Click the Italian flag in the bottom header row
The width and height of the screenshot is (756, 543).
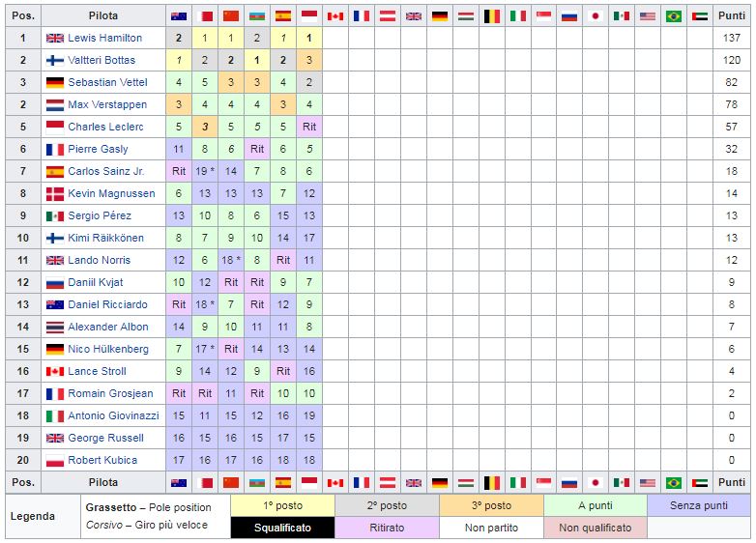(518, 483)
